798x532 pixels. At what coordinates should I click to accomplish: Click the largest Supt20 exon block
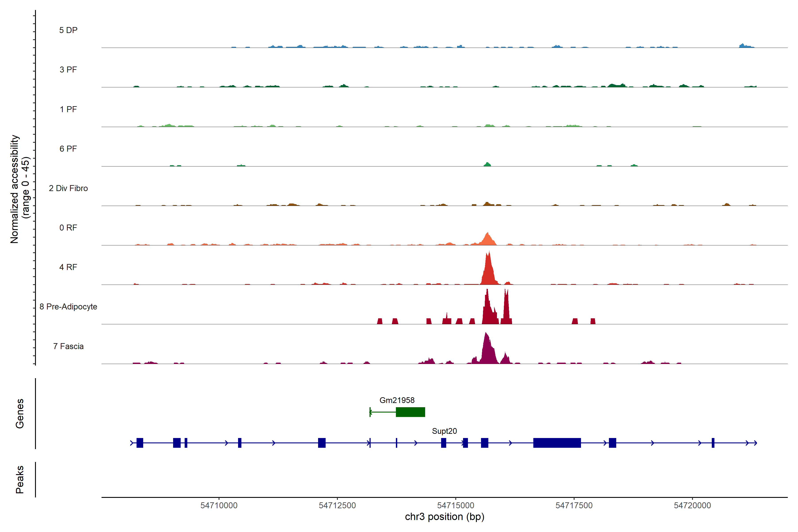557,443
